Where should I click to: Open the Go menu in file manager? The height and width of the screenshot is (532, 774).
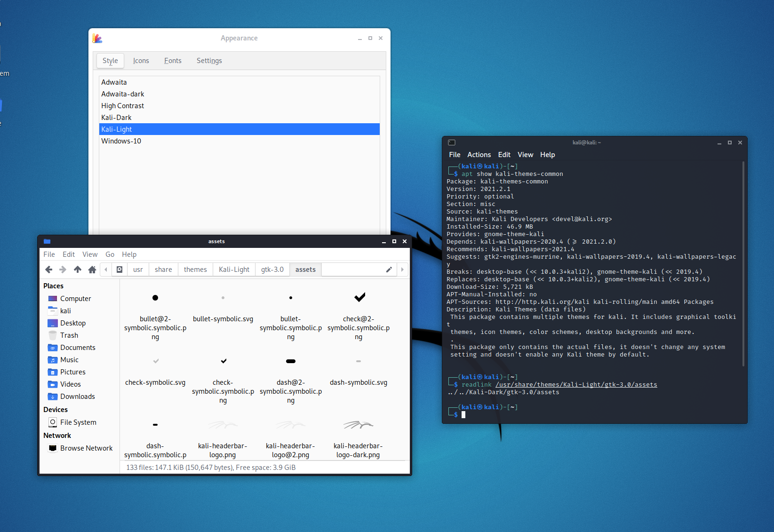110,254
